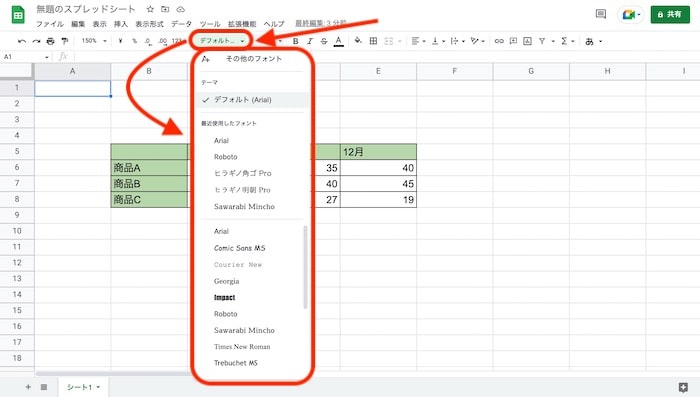Open horizontal align dropdown
The image size is (700, 397).
(x=418, y=41)
